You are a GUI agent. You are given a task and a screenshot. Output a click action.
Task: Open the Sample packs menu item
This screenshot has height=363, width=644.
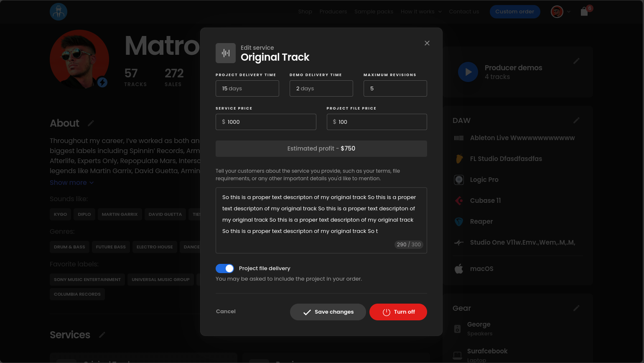(374, 12)
